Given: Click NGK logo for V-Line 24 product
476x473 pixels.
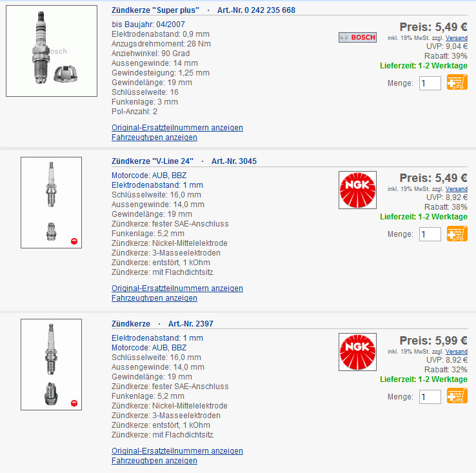Looking at the screenshot, I should pos(357,190).
